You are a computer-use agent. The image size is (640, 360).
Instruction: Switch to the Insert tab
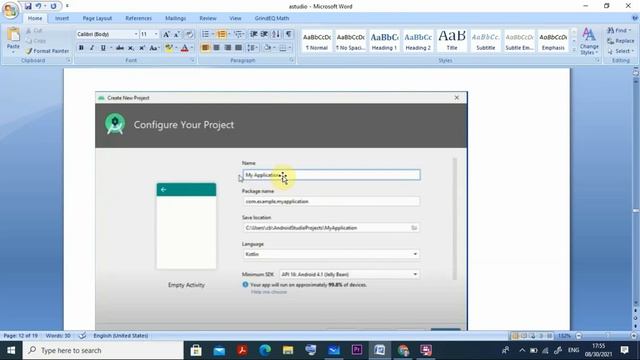point(62,18)
